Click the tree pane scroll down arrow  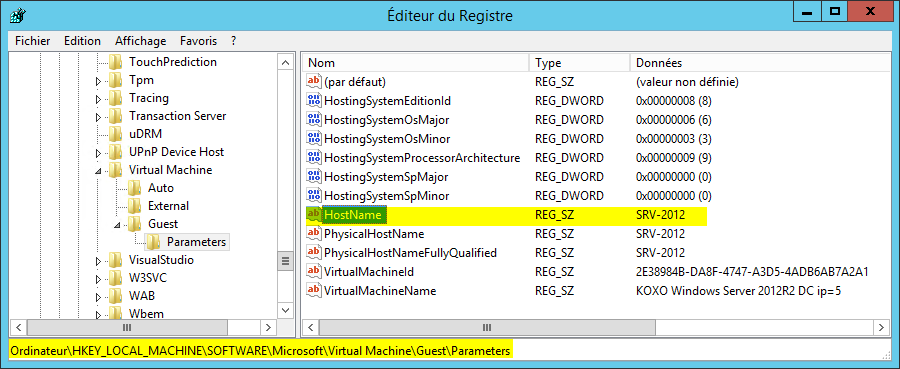pos(285,310)
